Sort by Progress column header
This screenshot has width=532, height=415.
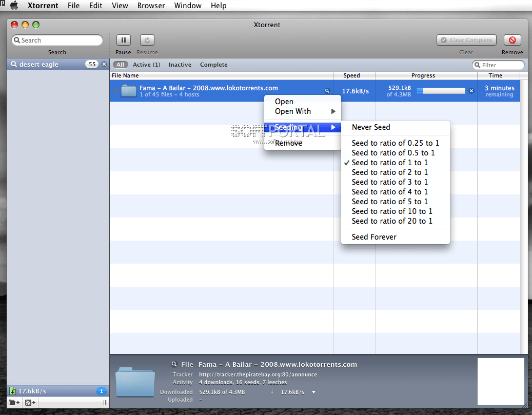426,75
